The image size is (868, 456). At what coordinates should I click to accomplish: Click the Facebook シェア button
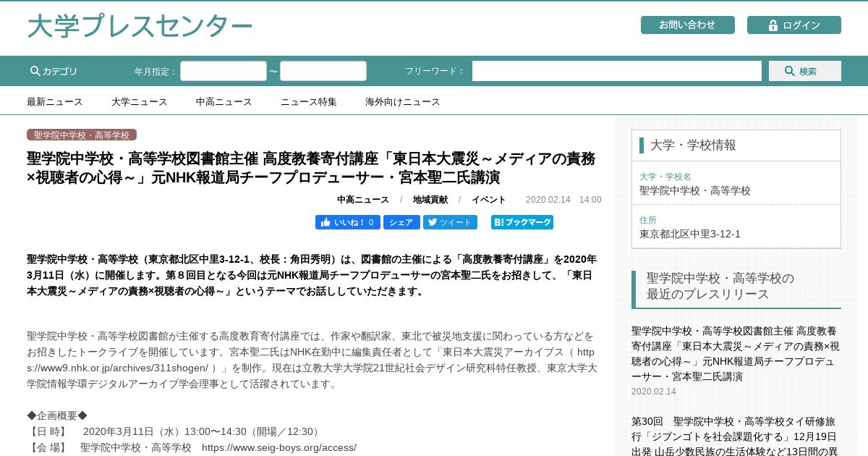401,222
